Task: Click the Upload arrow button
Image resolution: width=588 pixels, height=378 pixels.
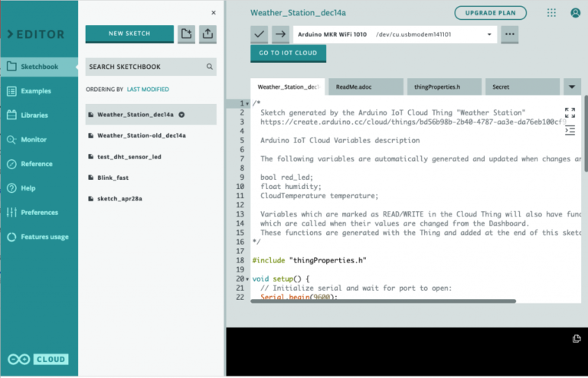Action: coord(280,34)
